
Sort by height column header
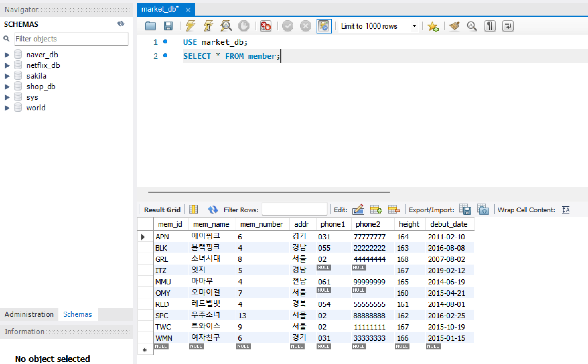[410, 224]
